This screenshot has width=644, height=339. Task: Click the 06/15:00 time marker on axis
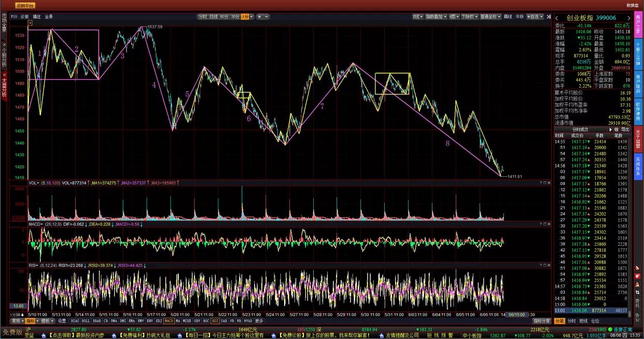point(517,315)
